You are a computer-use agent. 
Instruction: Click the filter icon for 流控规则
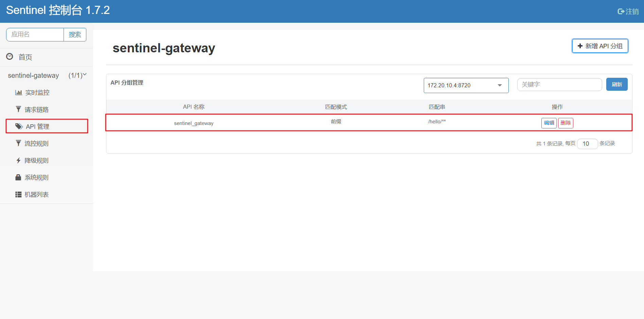[x=18, y=143]
